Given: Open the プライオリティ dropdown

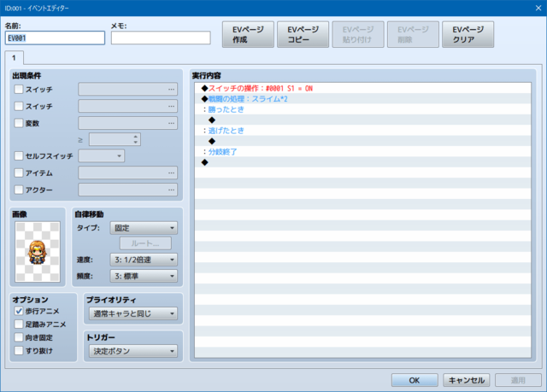Looking at the screenshot, I should pyautogui.click(x=133, y=313).
